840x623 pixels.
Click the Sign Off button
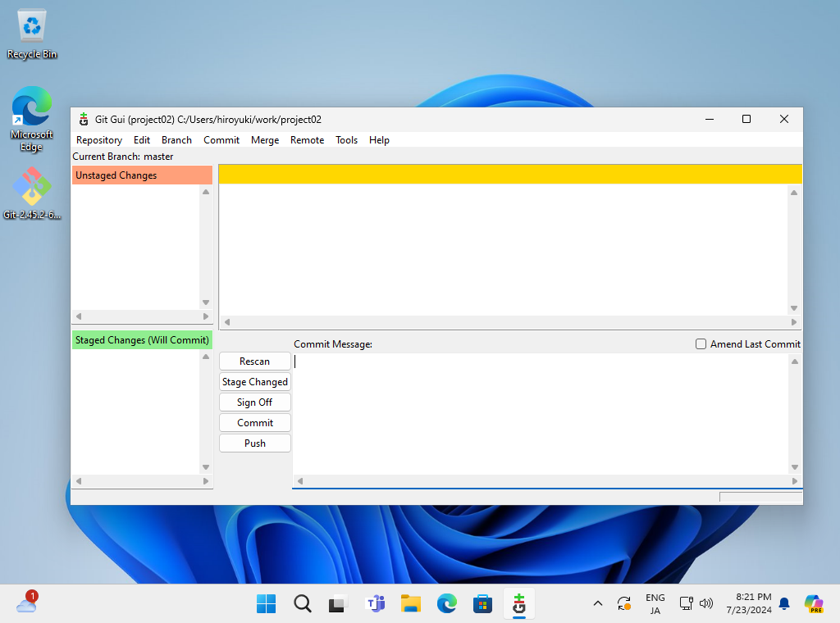[255, 402]
